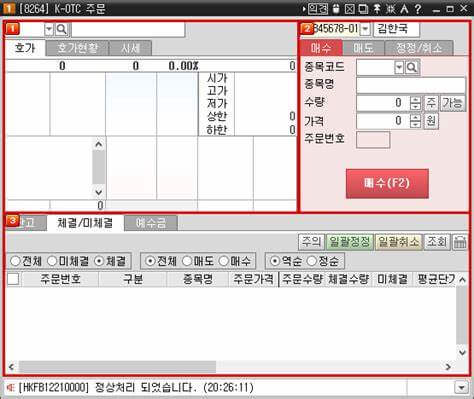Click the small arrow before 인증 button
The height and width of the screenshot is (399, 474).
[304, 9]
